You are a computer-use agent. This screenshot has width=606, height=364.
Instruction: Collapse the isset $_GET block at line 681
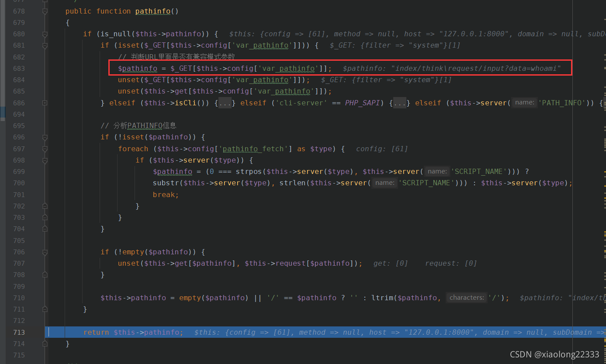[45, 45]
